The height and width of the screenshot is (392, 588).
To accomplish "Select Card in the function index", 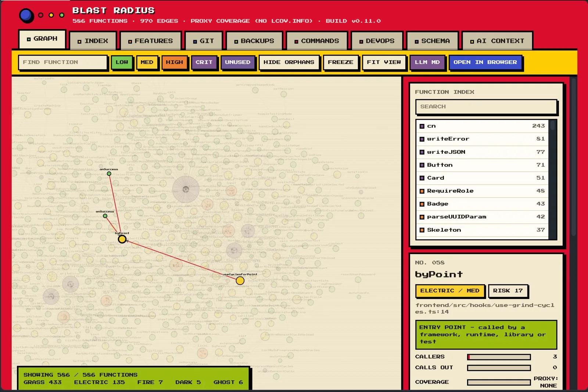I will click(x=482, y=178).
